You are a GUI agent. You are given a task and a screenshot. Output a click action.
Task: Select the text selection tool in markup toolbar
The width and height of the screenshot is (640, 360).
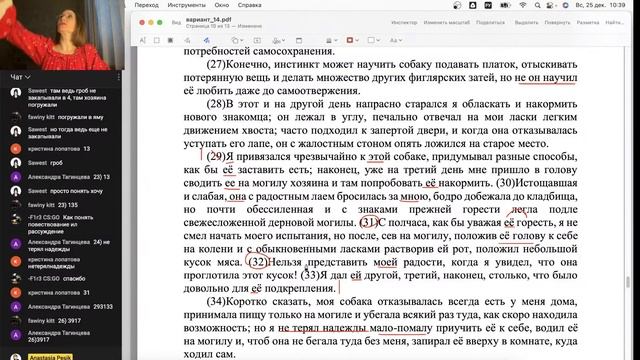[x=142, y=40]
